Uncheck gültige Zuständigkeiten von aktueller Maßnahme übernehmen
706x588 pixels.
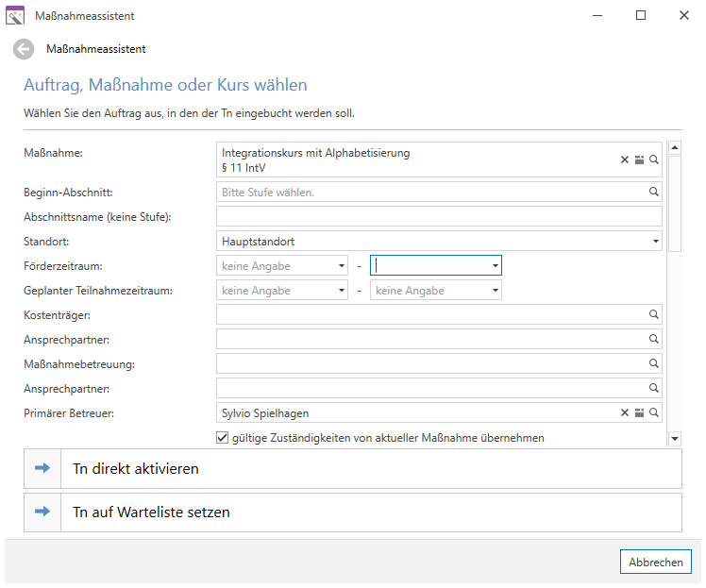(222, 438)
